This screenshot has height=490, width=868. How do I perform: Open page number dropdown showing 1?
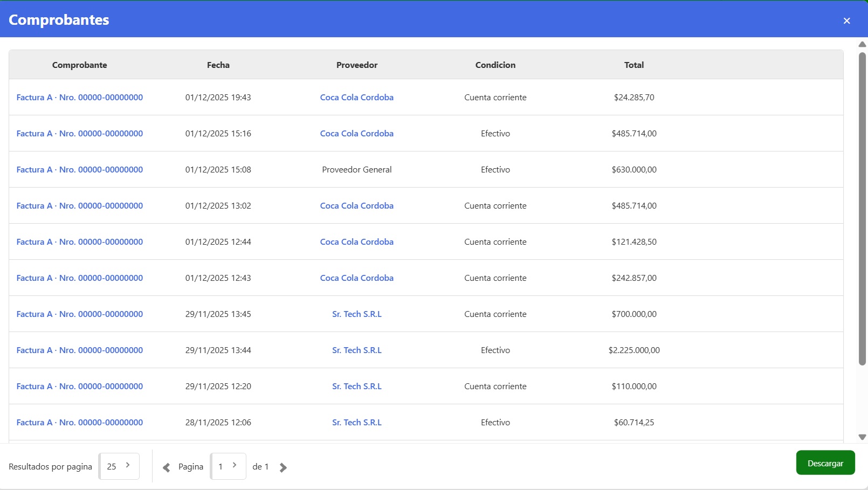pyautogui.click(x=228, y=466)
